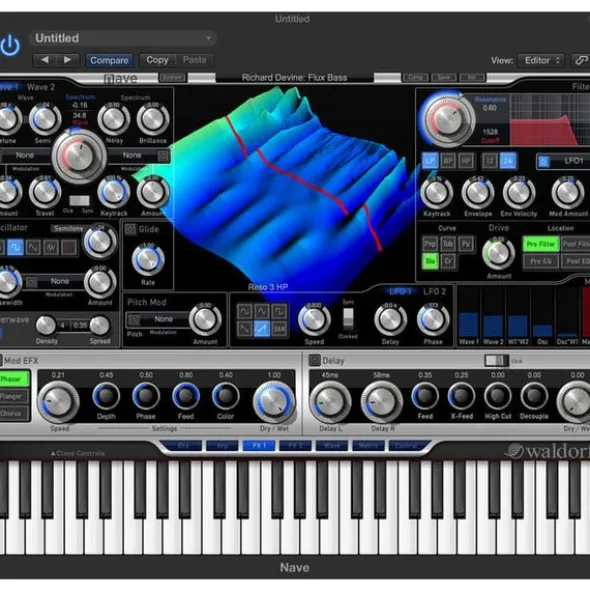Click the filter Envelope knob

tap(478, 193)
